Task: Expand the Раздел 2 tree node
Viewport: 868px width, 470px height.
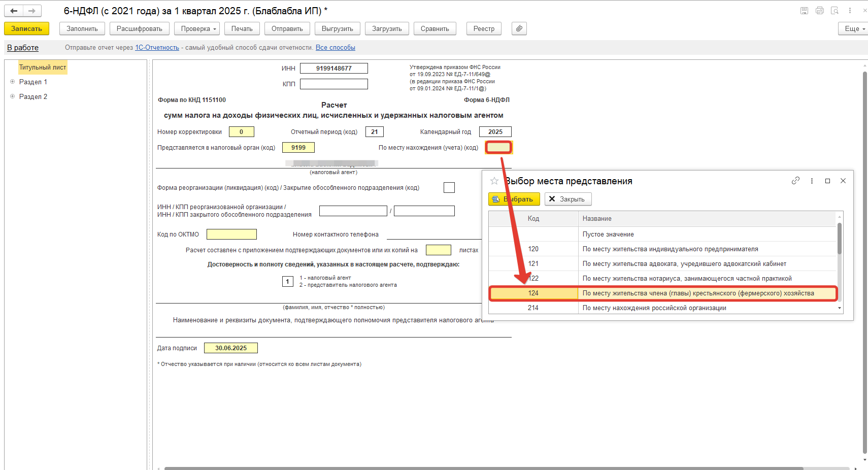Action: [13, 96]
